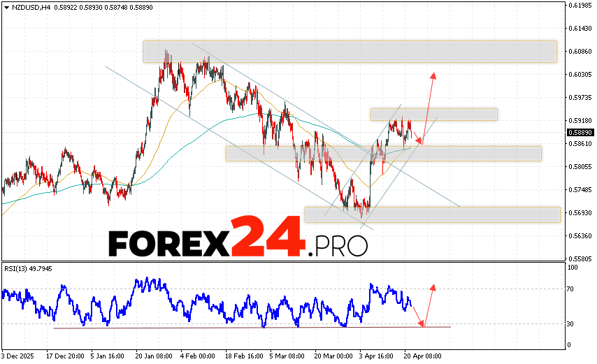The width and height of the screenshot is (597, 364).
Task: Select the current price tag 0.58890
Action: coord(580,132)
